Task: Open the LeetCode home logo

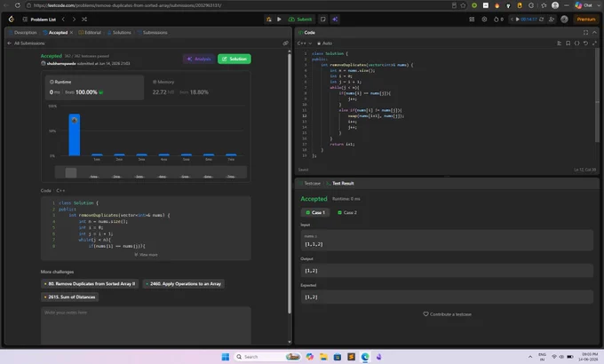Action: (12, 19)
